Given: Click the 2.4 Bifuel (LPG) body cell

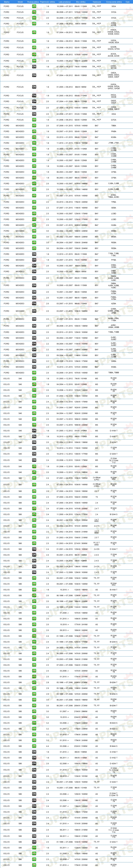Looking at the screenshot, I should (x=96, y=478).
